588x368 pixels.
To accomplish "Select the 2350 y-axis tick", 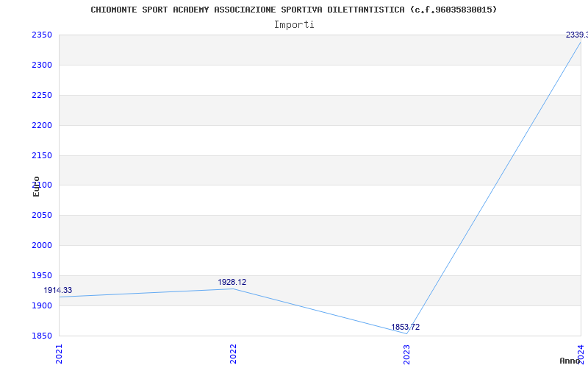I will pyautogui.click(x=42, y=35).
